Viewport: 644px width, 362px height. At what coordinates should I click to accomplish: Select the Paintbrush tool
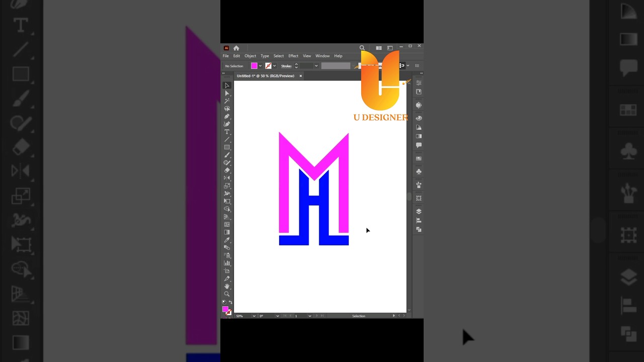pyautogui.click(x=227, y=155)
